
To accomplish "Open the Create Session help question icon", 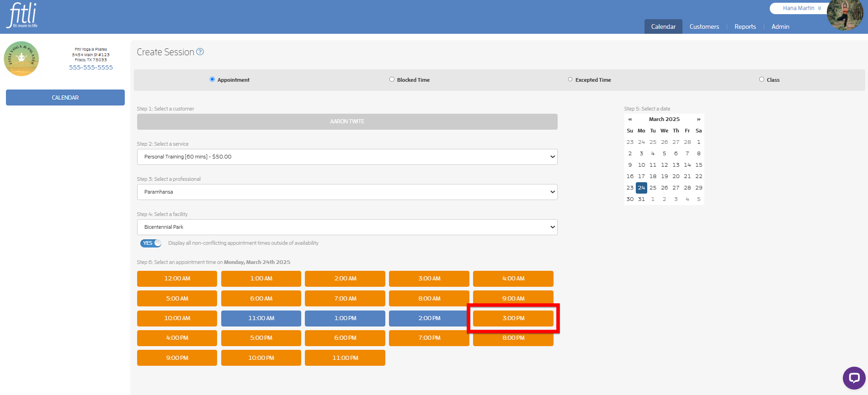I will click(200, 52).
